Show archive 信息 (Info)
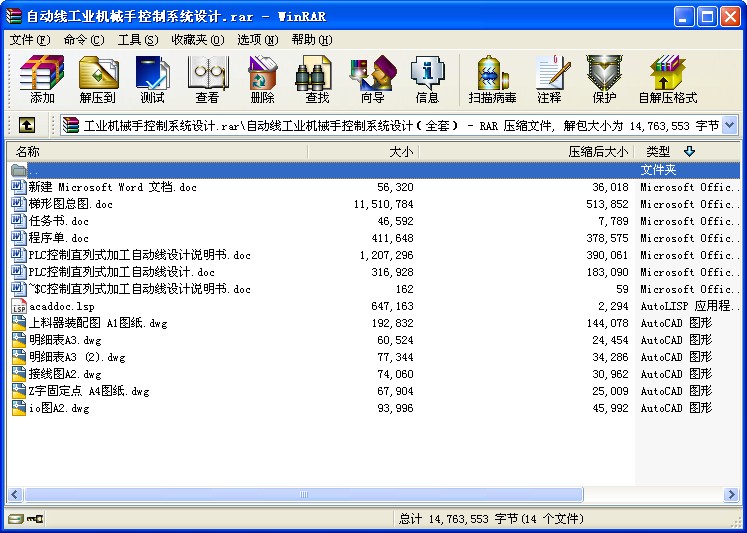The width and height of the screenshot is (747, 533). click(427, 79)
